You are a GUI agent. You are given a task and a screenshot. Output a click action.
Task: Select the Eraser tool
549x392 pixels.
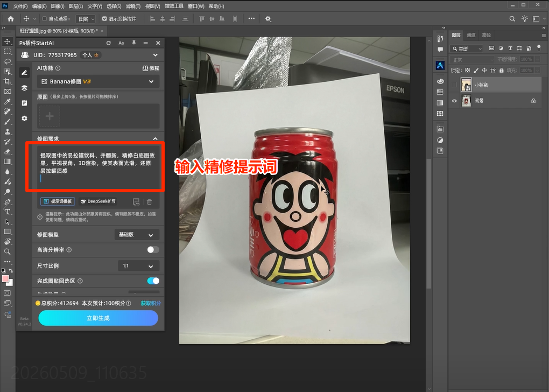pos(7,152)
